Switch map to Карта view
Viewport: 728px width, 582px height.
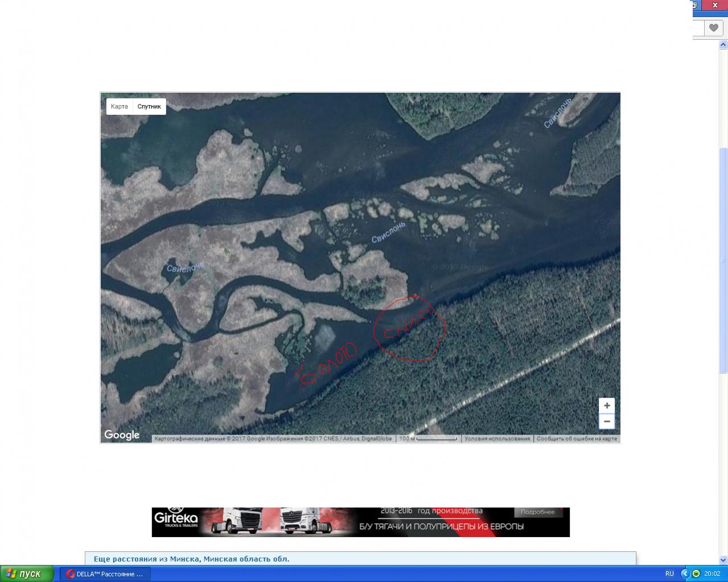coord(120,106)
